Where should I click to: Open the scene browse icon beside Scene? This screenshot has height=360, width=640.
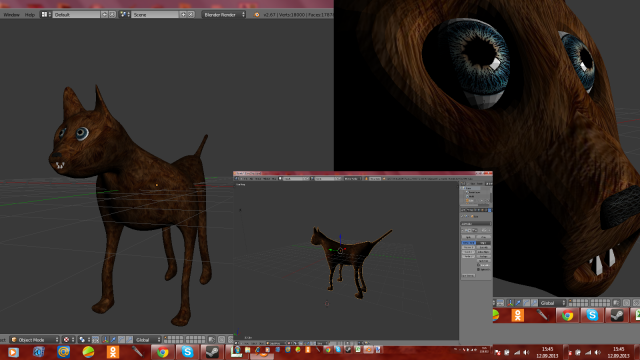(124, 15)
